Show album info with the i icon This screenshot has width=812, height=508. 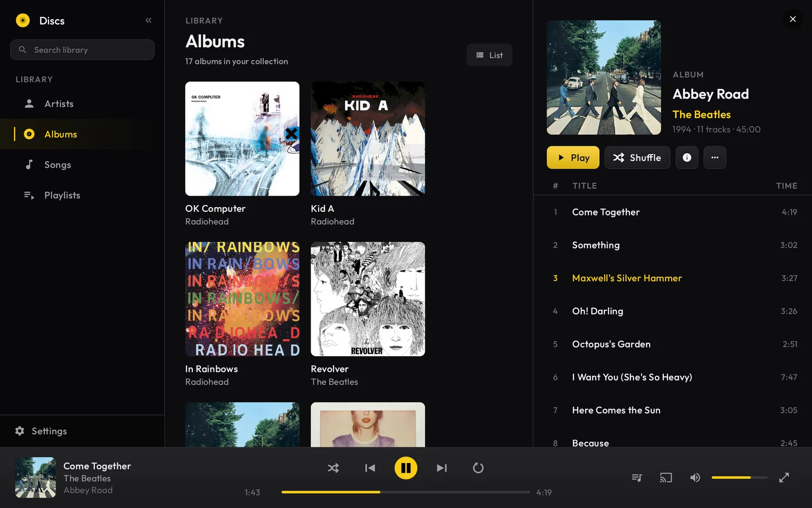(687, 157)
